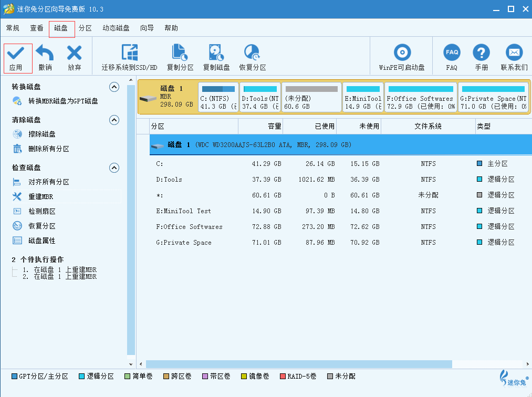Click the 联系我们 mail icon
The height and width of the screenshot is (397, 532).
pos(514,53)
